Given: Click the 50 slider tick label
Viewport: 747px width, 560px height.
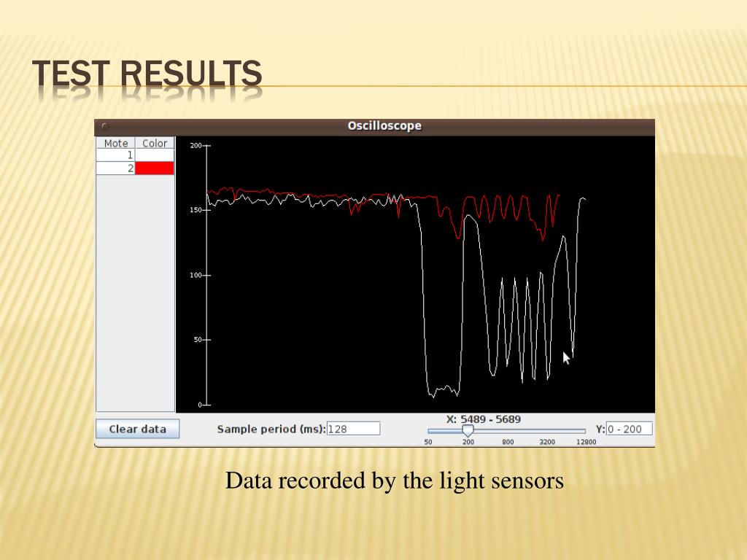Looking at the screenshot, I should coord(427,442).
